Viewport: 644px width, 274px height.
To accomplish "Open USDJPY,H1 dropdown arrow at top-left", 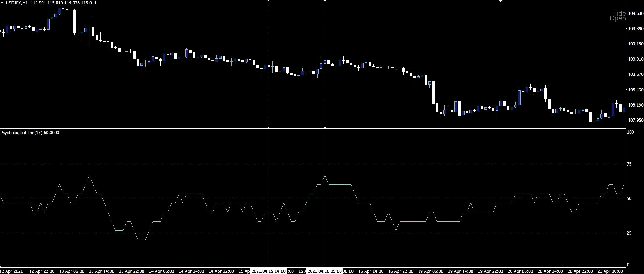I will 2,3.
